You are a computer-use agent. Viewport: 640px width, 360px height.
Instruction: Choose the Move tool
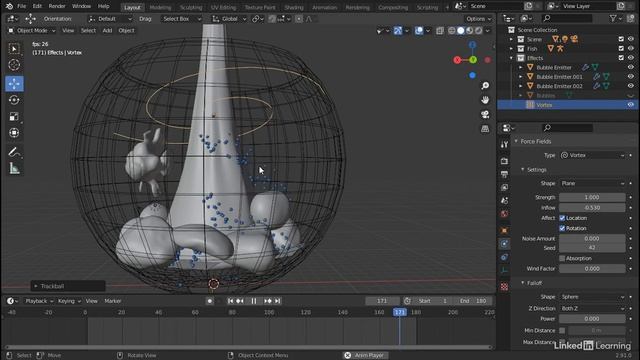click(x=14, y=83)
